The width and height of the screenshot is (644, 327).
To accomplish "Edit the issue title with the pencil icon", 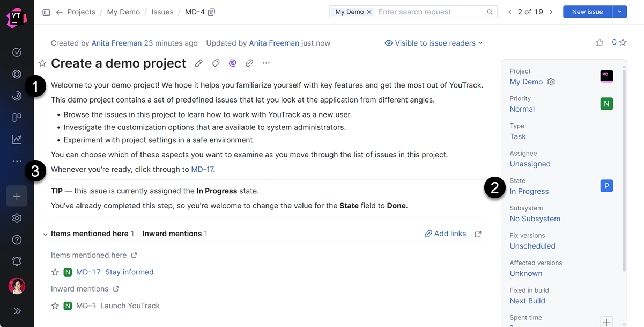I will pyautogui.click(x=198, y=63).
